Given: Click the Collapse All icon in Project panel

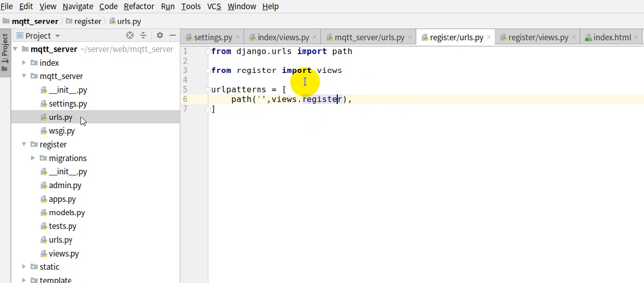Looking at the screenshot, I should [143, 35].
